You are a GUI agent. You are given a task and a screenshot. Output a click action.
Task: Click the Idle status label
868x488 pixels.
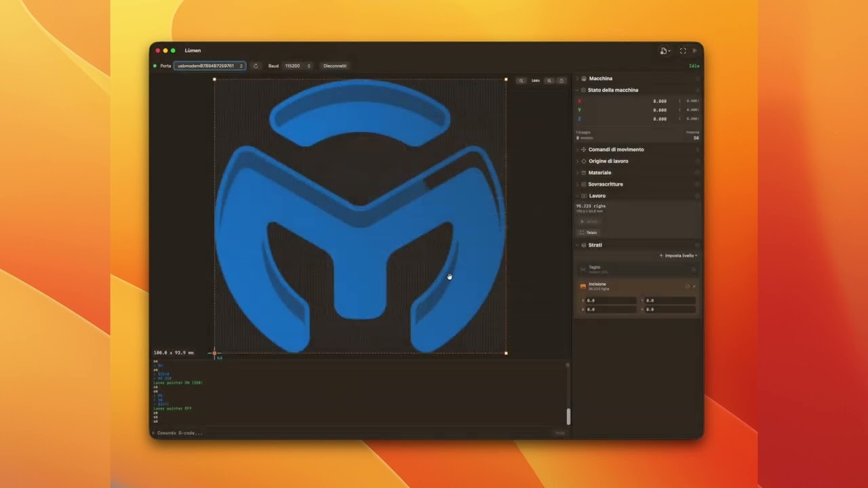coord(694,66)
